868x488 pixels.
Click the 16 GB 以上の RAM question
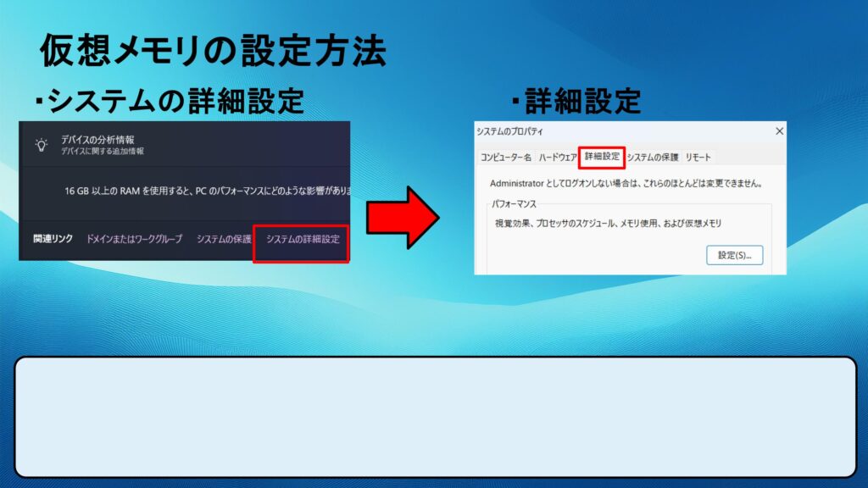pyautogui.click(x=208, y=191)
